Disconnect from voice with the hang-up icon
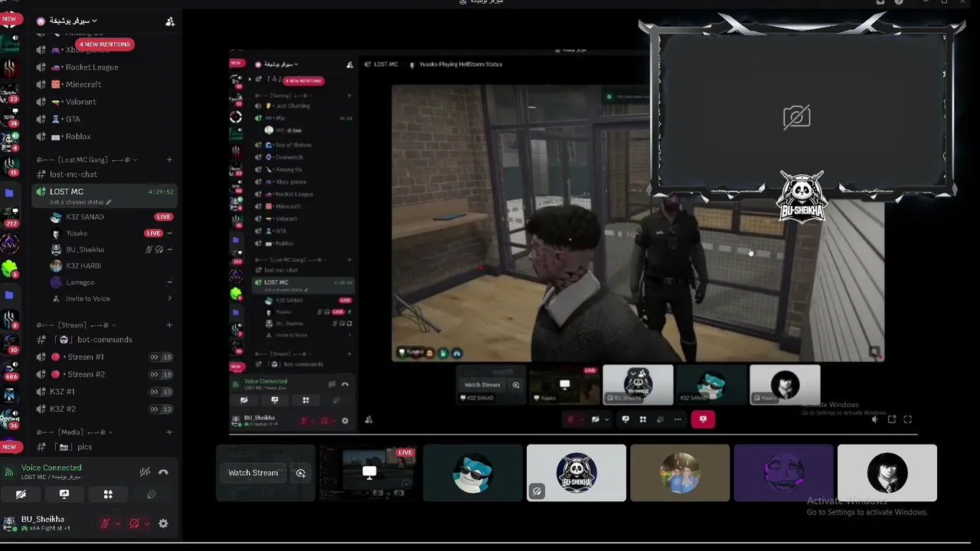 click(163, 472)
